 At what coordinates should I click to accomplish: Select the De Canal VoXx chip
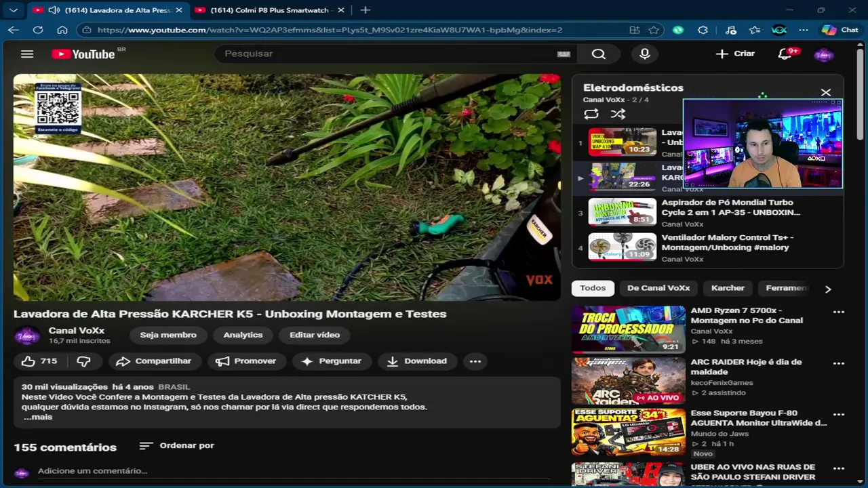click(658, 288)
